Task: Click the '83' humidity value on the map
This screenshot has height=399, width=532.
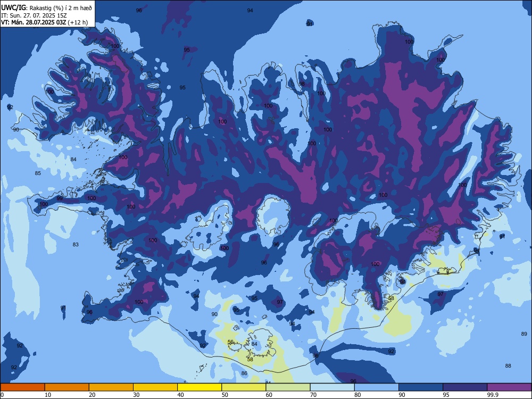Action: (76, 244)
